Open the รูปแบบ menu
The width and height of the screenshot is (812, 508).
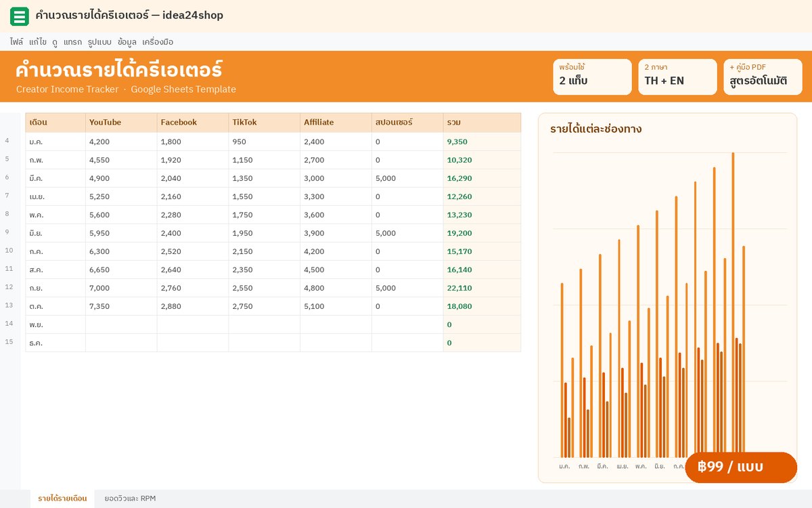point(99,42)
